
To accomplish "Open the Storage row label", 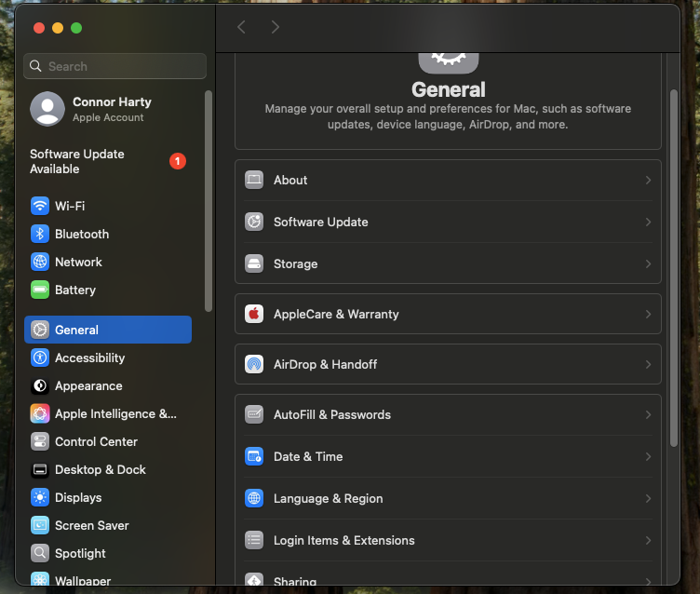I will pos(295,264).
